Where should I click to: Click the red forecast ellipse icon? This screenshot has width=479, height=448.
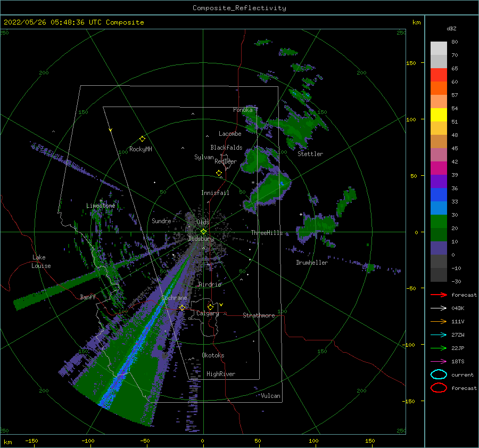point(439,388)
